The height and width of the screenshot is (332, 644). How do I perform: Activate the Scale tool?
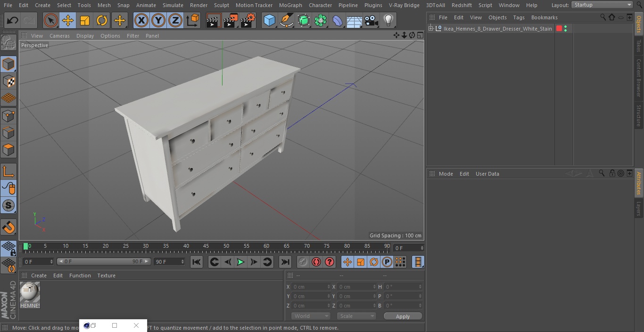point(85,20)
